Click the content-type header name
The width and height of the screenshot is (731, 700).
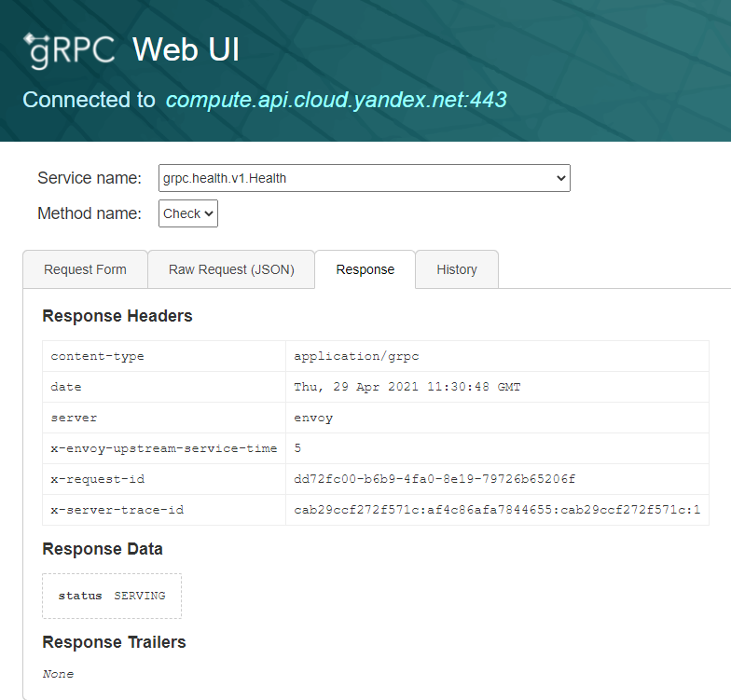(x=97, y=356)
